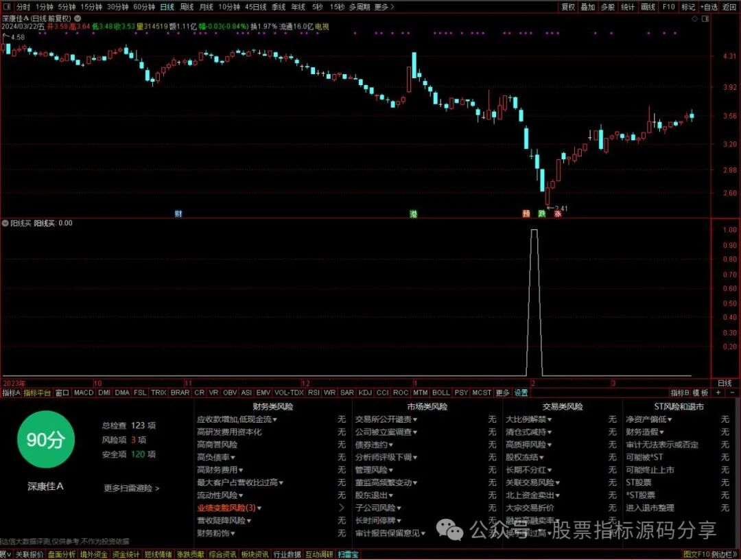Viewport: 741px width, 560px height.
Task: Click 设置 in indicator bar
Action: click(521, 393)
